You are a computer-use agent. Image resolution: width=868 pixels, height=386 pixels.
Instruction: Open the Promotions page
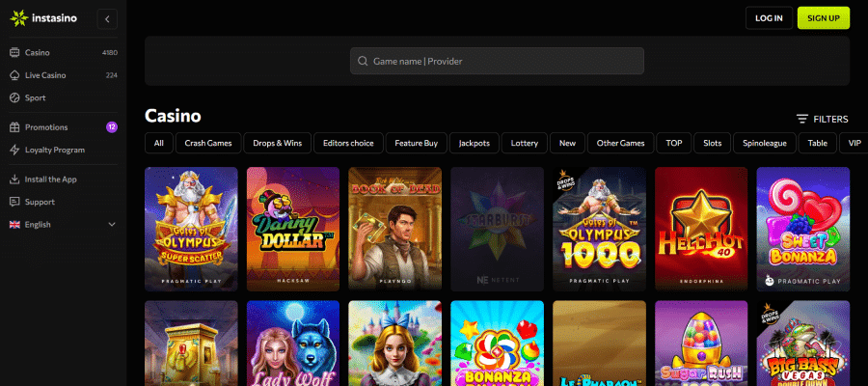click(x=63, y=127)
